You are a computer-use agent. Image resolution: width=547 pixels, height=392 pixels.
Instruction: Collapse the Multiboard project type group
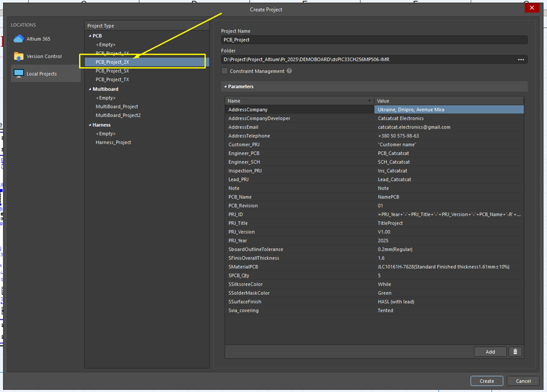[x=90, y=89]
